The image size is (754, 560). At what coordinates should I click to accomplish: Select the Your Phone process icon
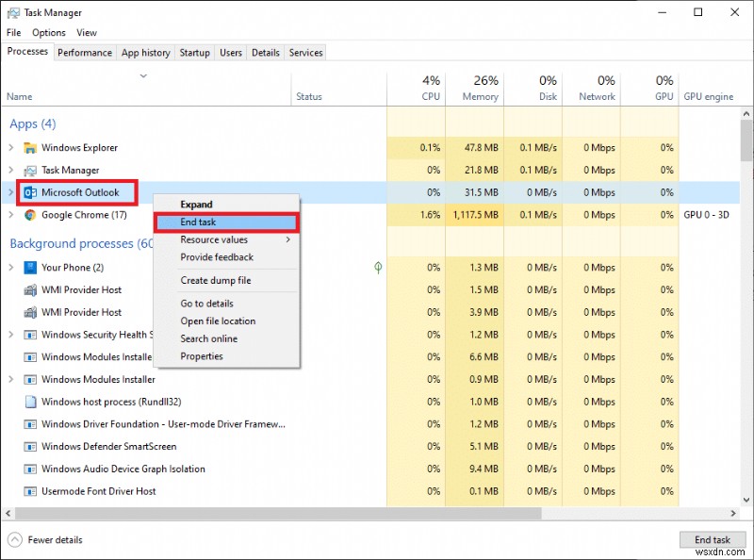pyautogui.click(x=31, y=268)
